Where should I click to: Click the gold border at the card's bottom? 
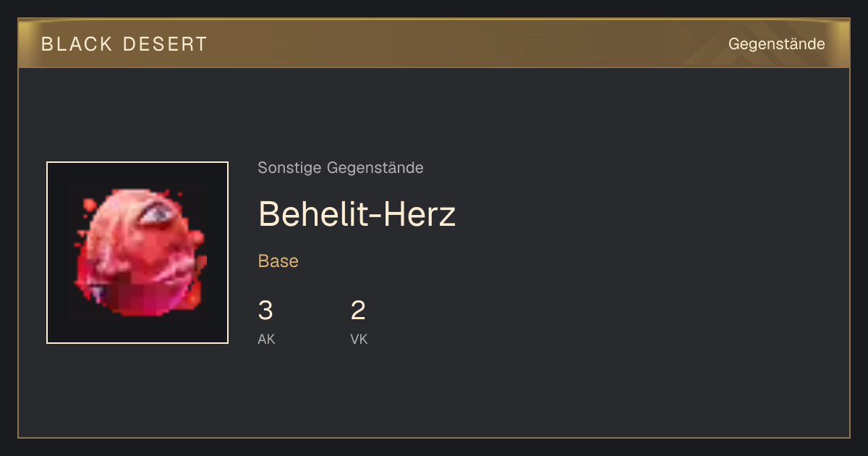coord(434,437)
